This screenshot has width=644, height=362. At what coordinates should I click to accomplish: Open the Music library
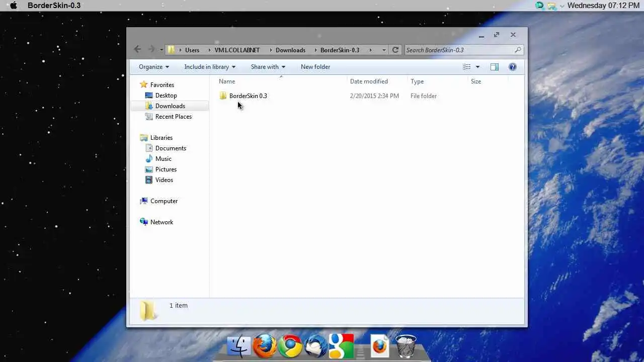point(164,159)
